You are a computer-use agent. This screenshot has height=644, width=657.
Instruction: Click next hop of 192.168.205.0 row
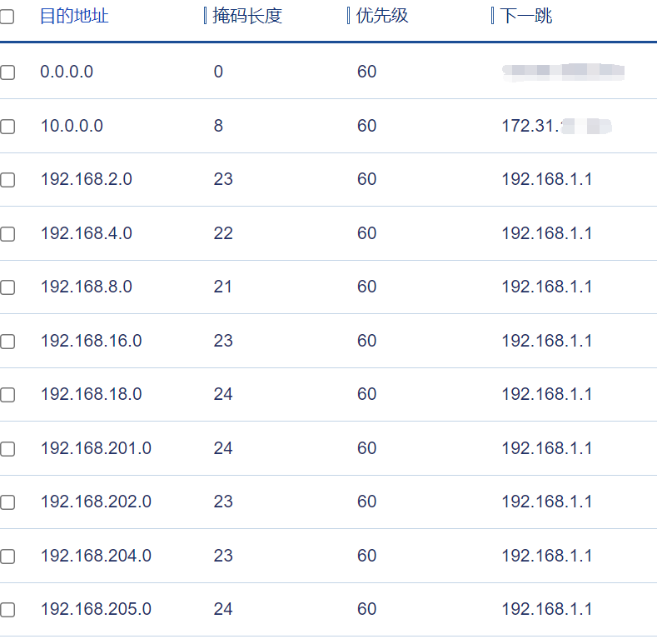(546, 609)
